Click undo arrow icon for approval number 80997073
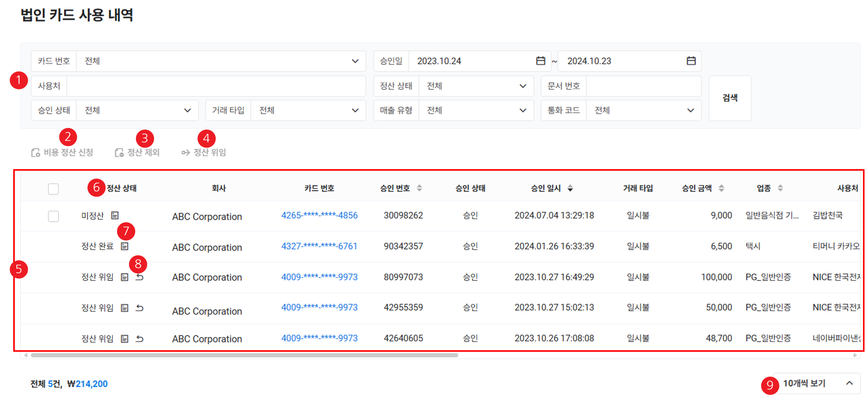The height and width of the screenshot is (398, 868). point(140,277)
